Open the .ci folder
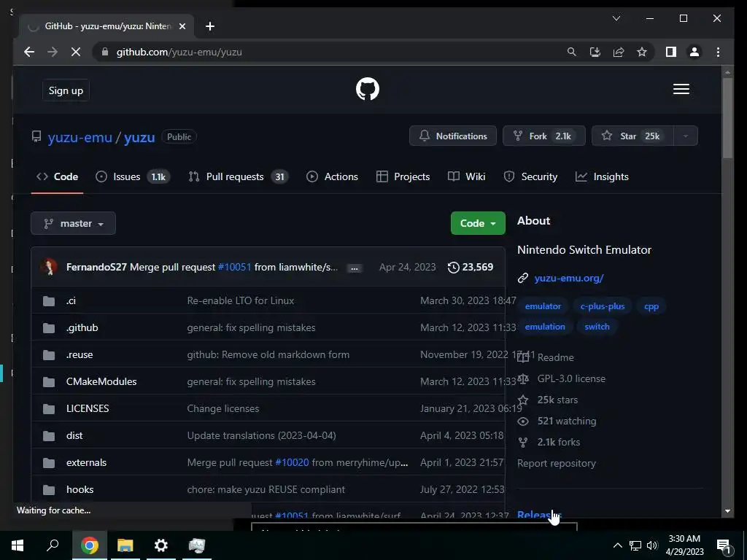Screen dimensions: 747x560 [x=71, y=300]
